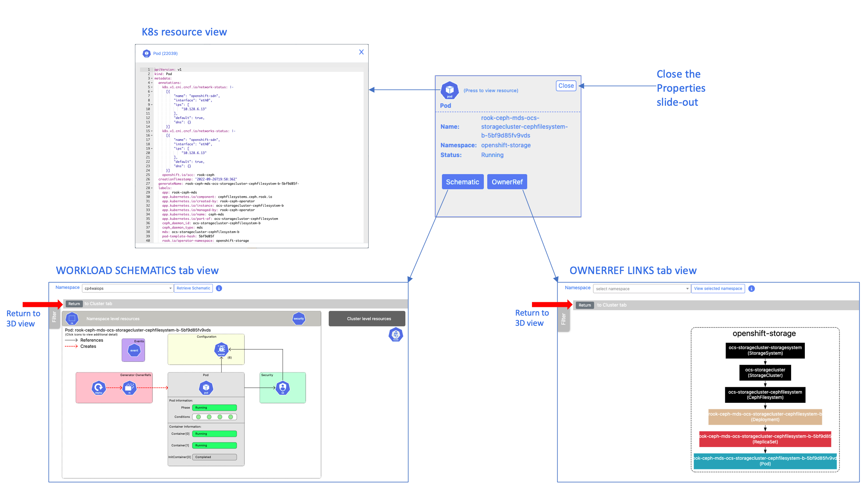The height and width of the screenshot is (490, 868).
Task: Click the service account icon in Security box
Action: (x=283, y=388)
